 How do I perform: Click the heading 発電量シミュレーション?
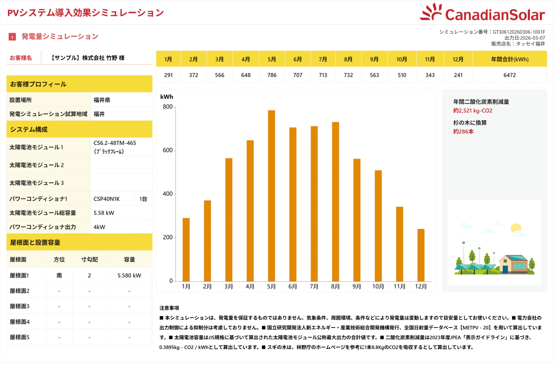tap(60, 36)
